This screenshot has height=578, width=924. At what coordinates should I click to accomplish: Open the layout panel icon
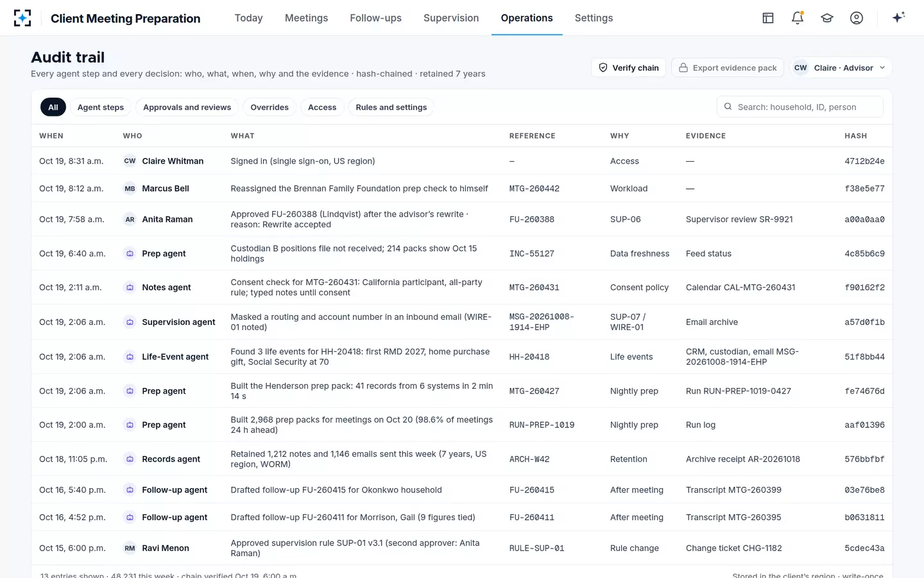click(x=768, y=18)
